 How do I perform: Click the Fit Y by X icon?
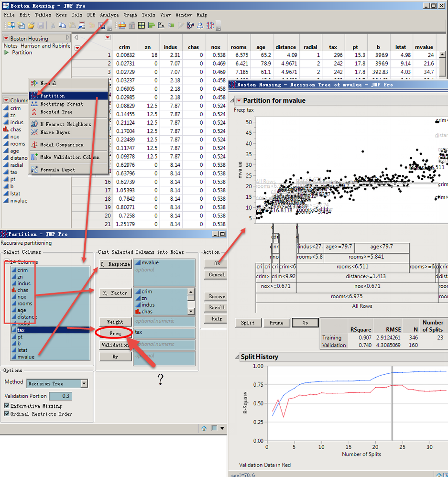[161, 25]
